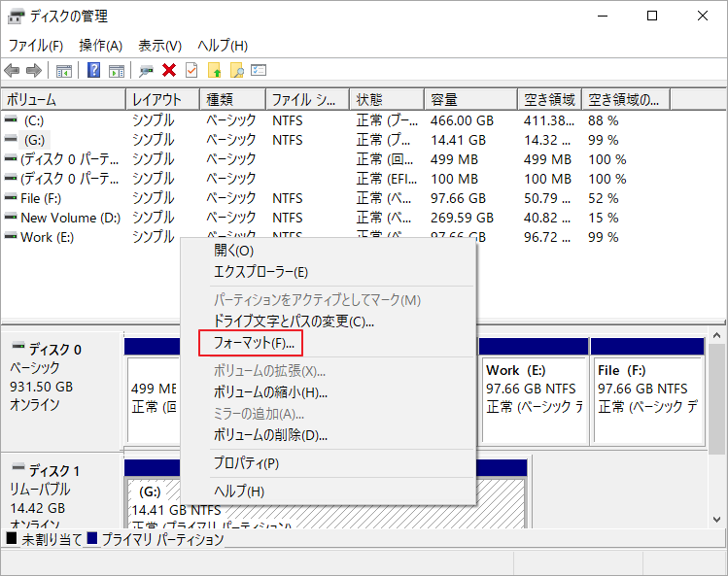Click the 14.41 GB capacity cell in list

(458, 140)
